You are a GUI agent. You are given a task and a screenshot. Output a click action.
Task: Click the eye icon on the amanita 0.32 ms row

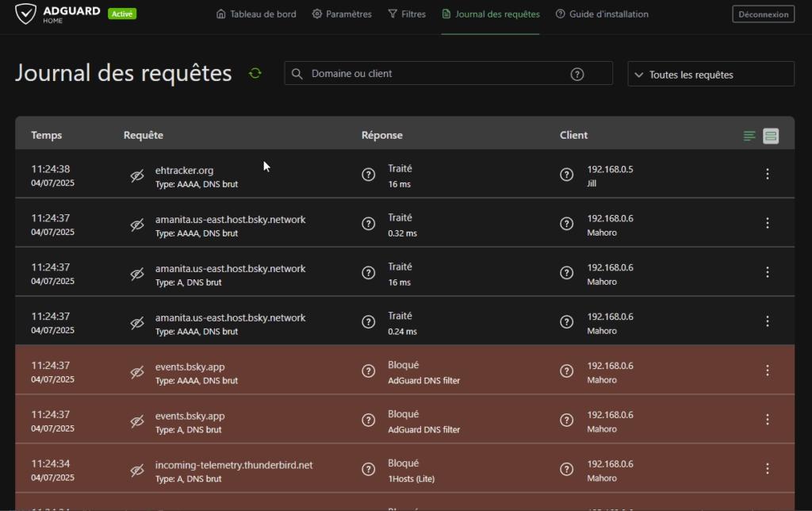137,225
